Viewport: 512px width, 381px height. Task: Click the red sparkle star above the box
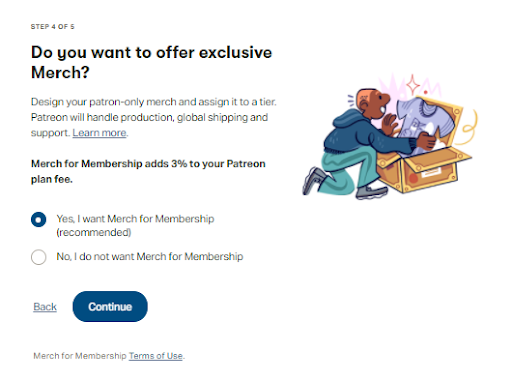coord(413,85)
